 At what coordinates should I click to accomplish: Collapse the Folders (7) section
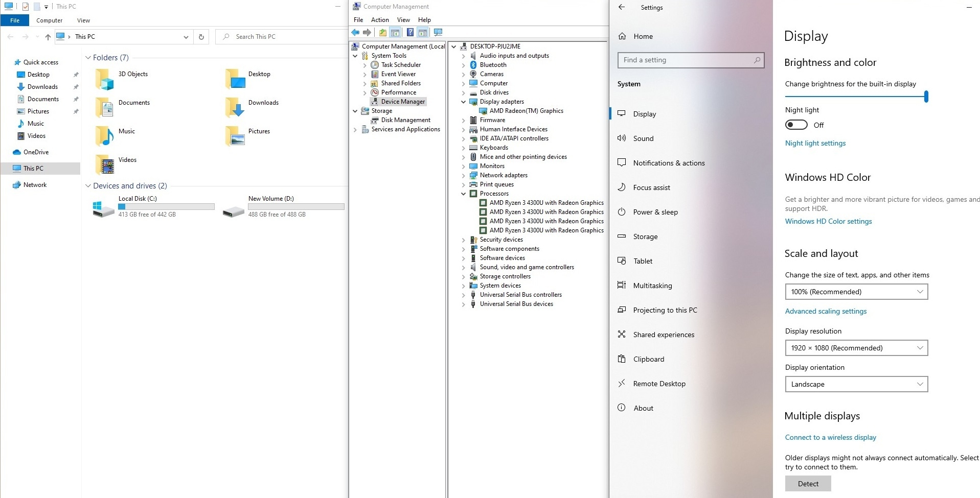(88, 58)
